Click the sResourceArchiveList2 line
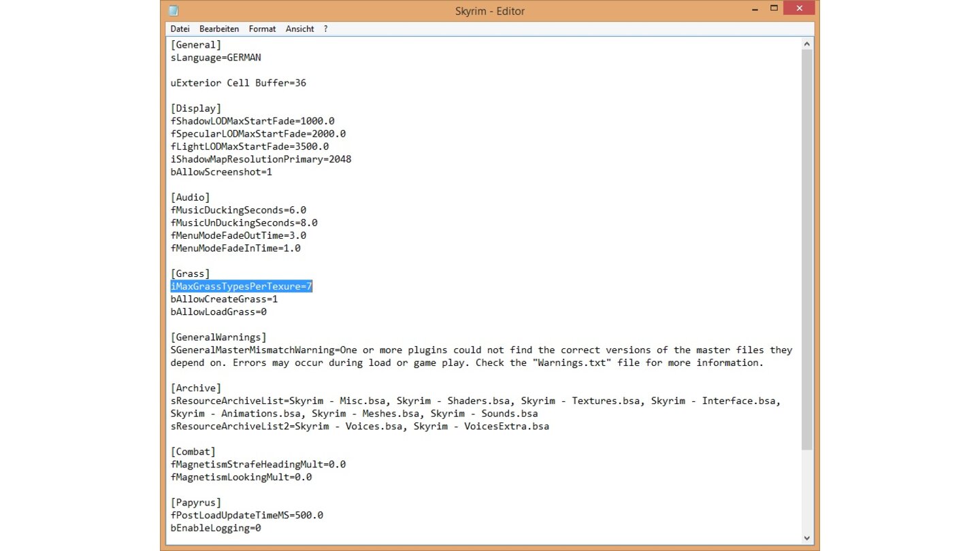980x551 pixels. pyautogui.click(x=359, y=427)
